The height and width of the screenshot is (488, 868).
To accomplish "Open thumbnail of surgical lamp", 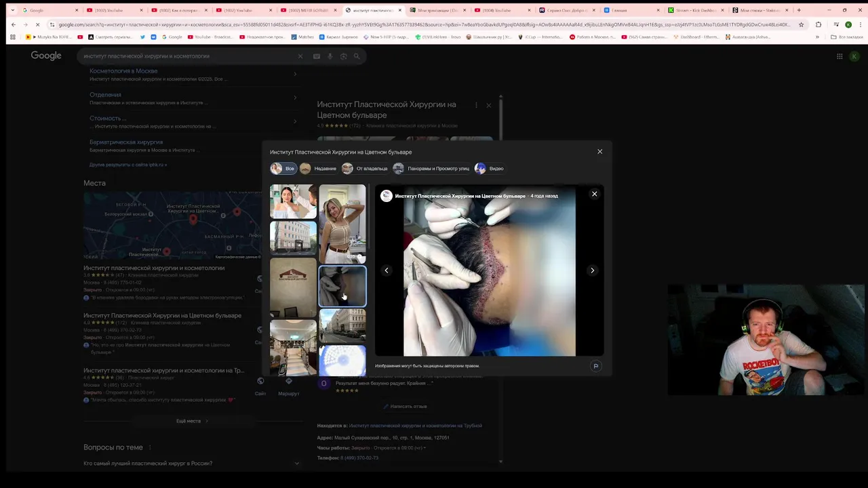I will 342,361.
